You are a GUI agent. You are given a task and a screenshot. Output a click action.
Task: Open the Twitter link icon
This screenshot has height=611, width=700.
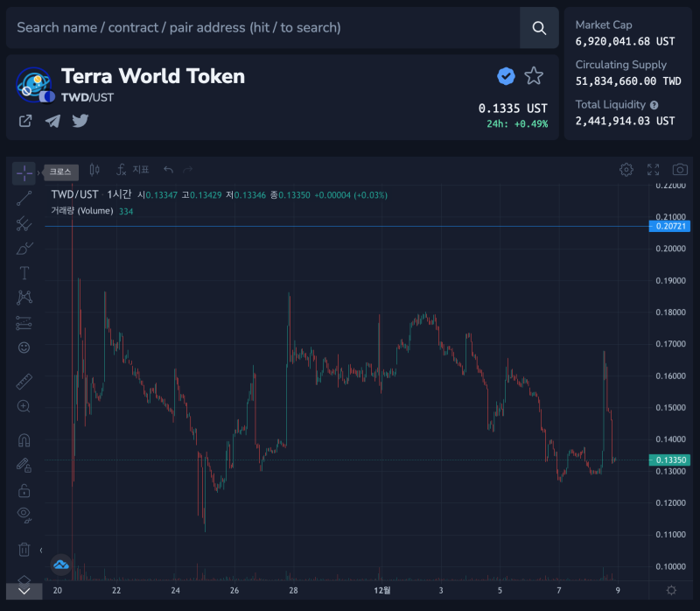click(x=80, y=121)
